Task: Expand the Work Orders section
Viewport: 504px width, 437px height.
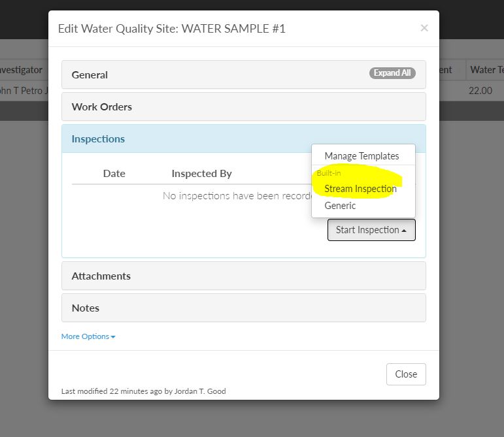Action: click(x=244, y=106)
